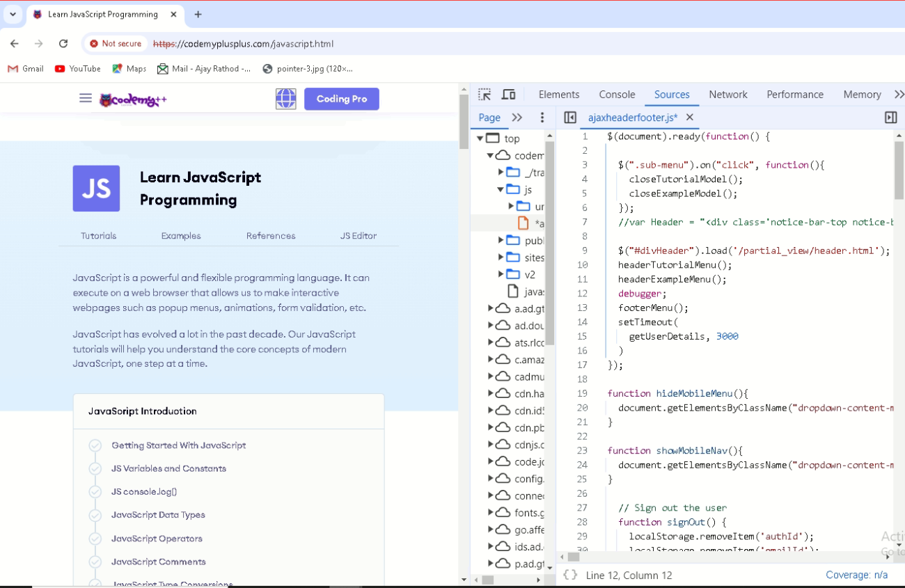This screenshot has height=588, width=905.
Task: Collapse the js folder in the file tree
Action: click(501, 189)
